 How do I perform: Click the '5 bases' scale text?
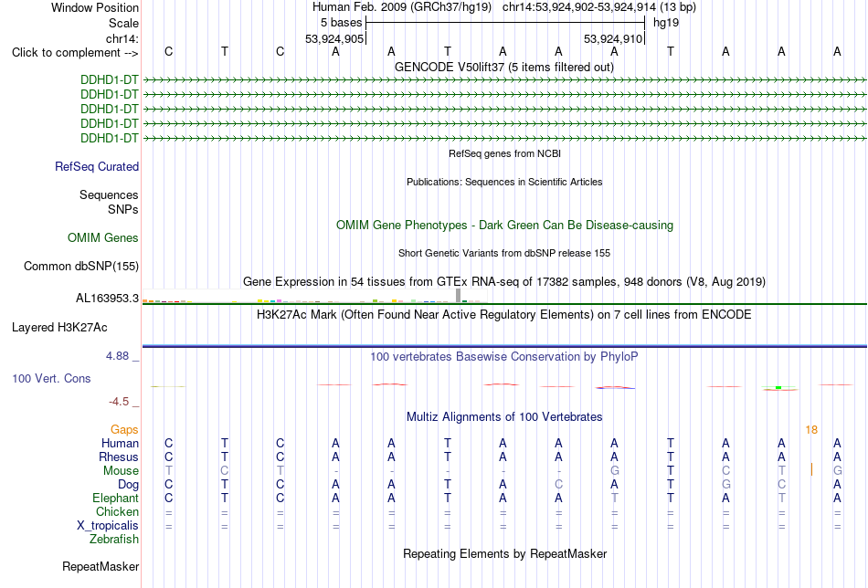pyautogui.click(x=341, y=23)
